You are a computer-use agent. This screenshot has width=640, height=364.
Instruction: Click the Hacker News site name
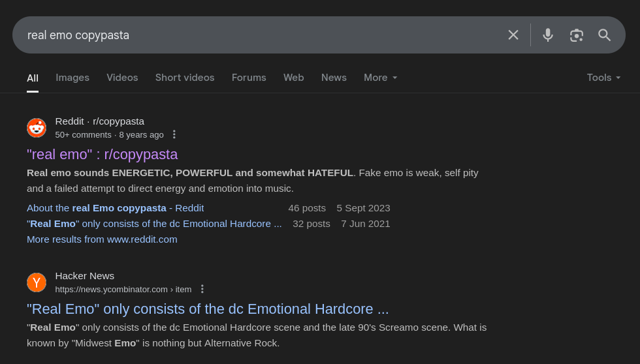84,276
